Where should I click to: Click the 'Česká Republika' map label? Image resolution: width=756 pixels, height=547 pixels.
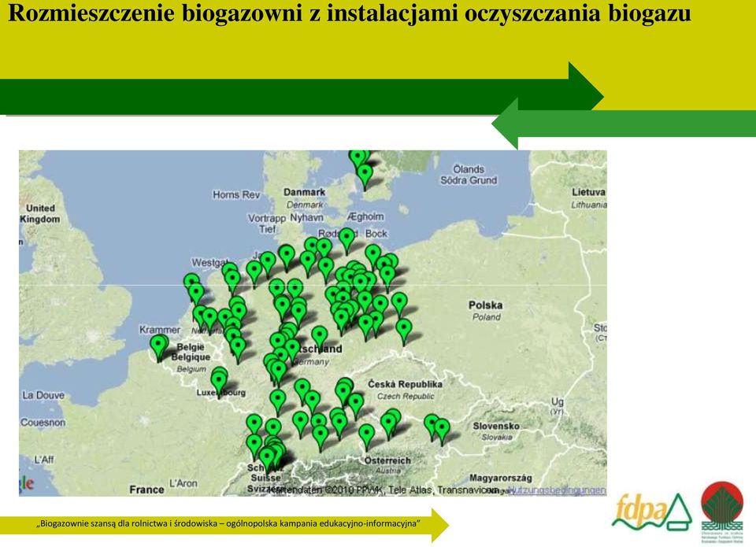(x=405, y=384)
